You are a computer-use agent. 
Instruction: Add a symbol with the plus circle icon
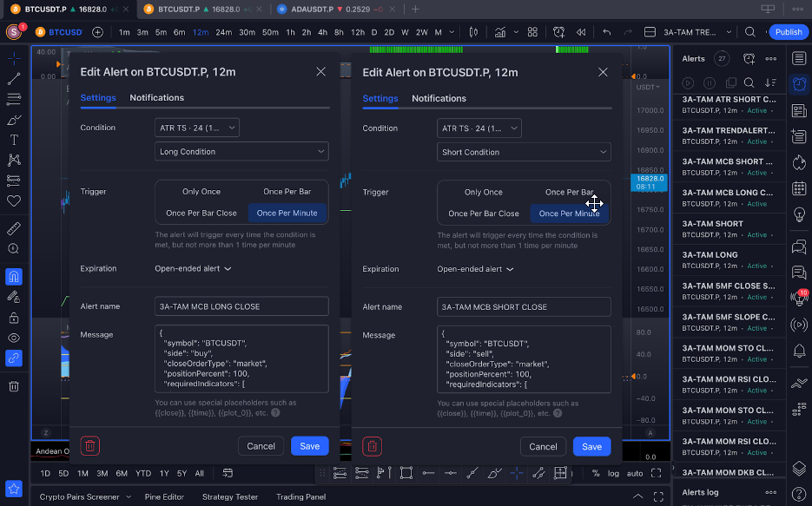click(97, 32)
